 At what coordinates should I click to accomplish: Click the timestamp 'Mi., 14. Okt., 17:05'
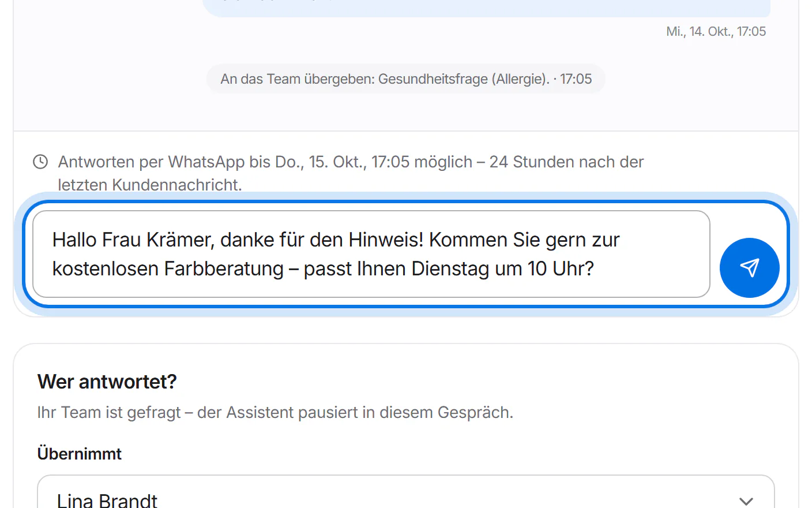pos(716,32)
